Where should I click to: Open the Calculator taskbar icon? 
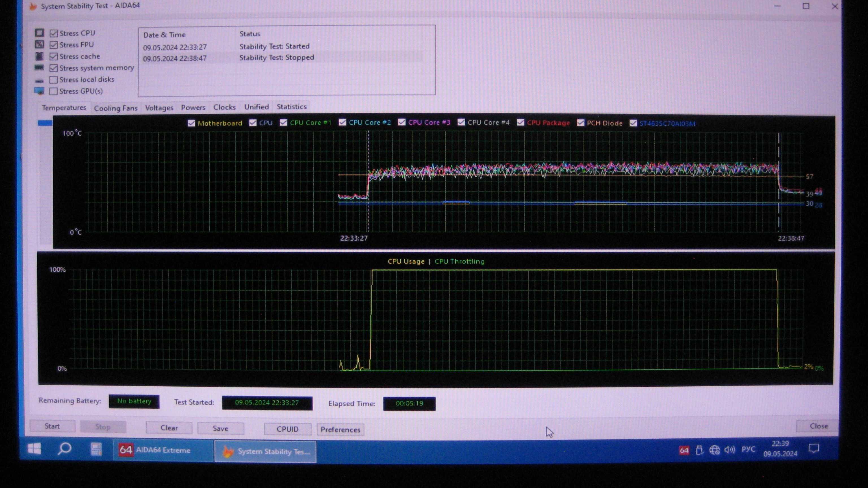tap(96, 449)
